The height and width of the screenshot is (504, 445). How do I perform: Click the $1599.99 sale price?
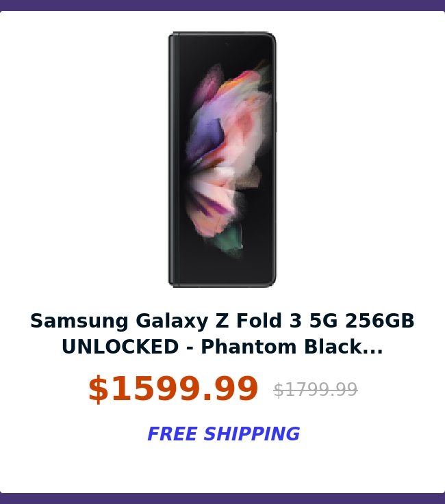[173, 389]
